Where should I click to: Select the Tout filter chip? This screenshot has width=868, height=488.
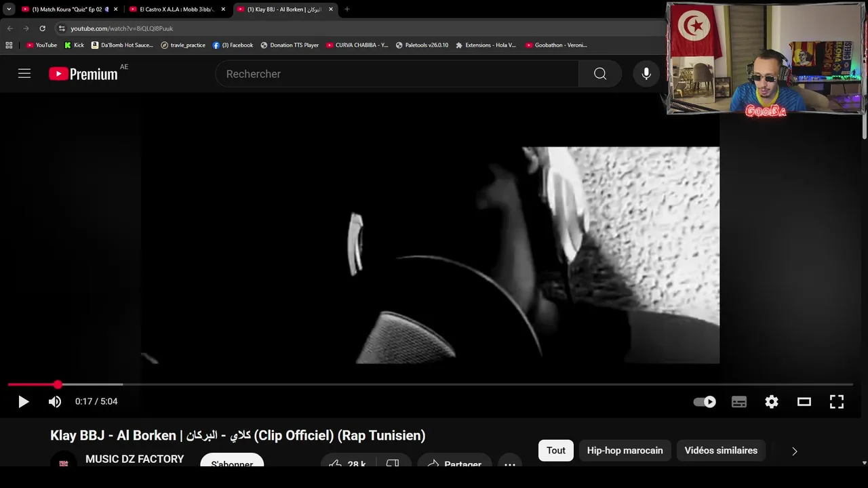(x=556, y=451)
